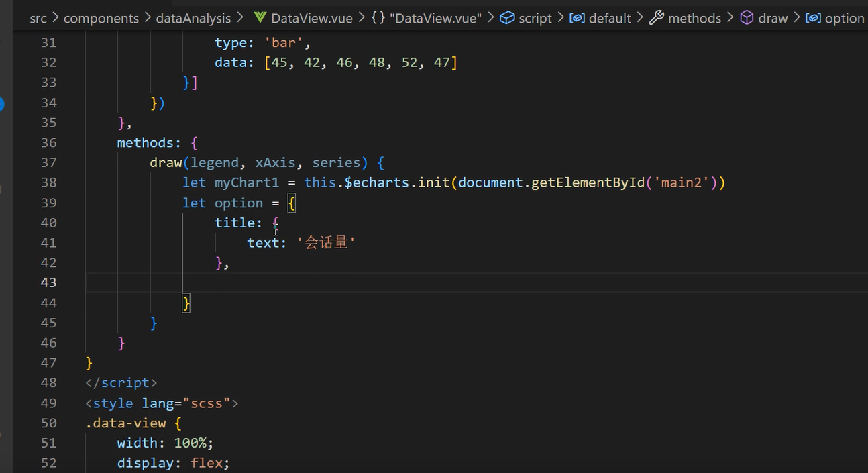Open the wrench methods breadcrumb

(685, 18)
